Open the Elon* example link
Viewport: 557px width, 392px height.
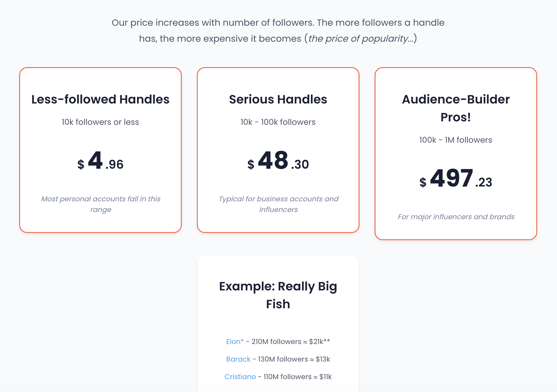tap(235, 342)
